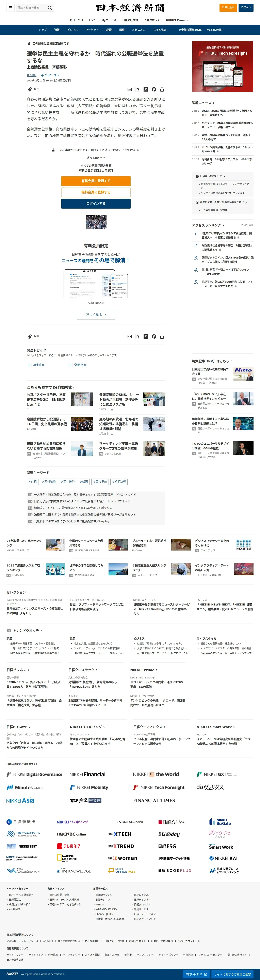Screen dimensions: 260x980
Task: Click the magnifier search icon
Action: click(x=50, y=8)
